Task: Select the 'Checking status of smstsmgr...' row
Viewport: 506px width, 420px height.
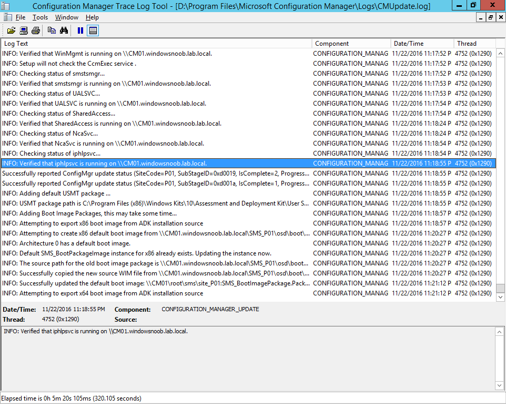Action: click(248, 74)
